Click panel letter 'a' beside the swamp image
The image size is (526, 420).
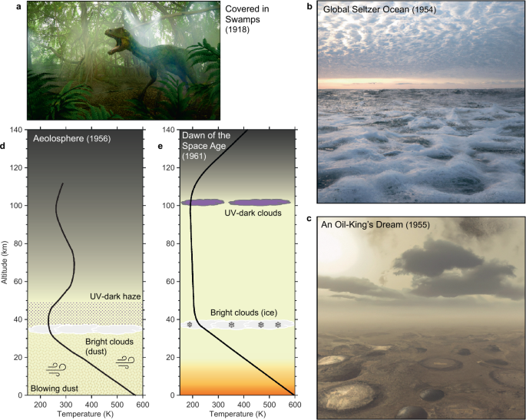tap(18, 6)
